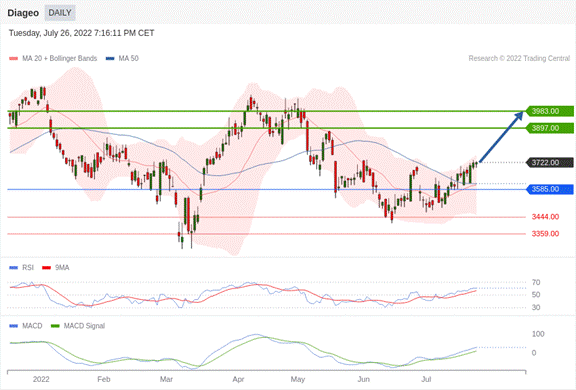Click the red 3359.00 support label
Screen dimensions: 576x390
(x=545, y=234)
